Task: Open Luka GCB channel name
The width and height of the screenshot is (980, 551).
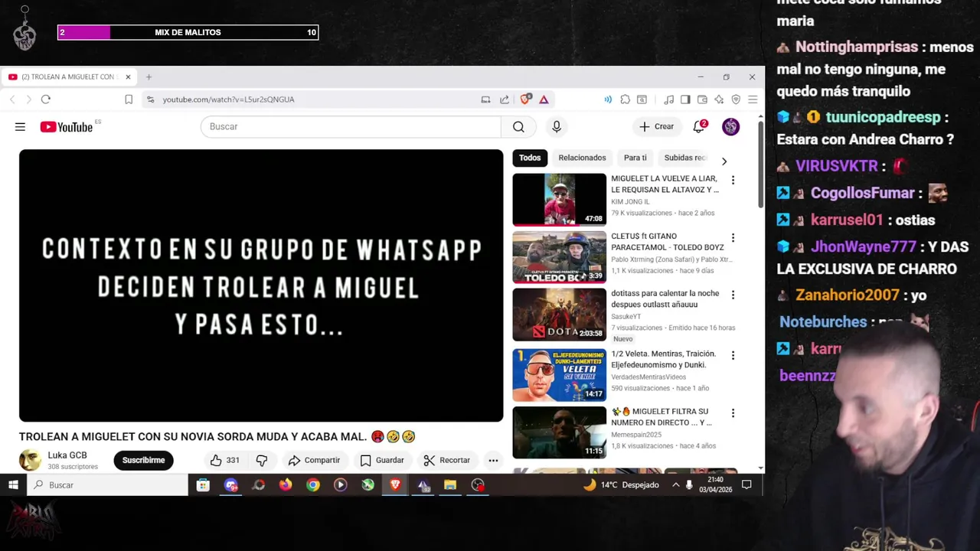Action: coord(67,455)
